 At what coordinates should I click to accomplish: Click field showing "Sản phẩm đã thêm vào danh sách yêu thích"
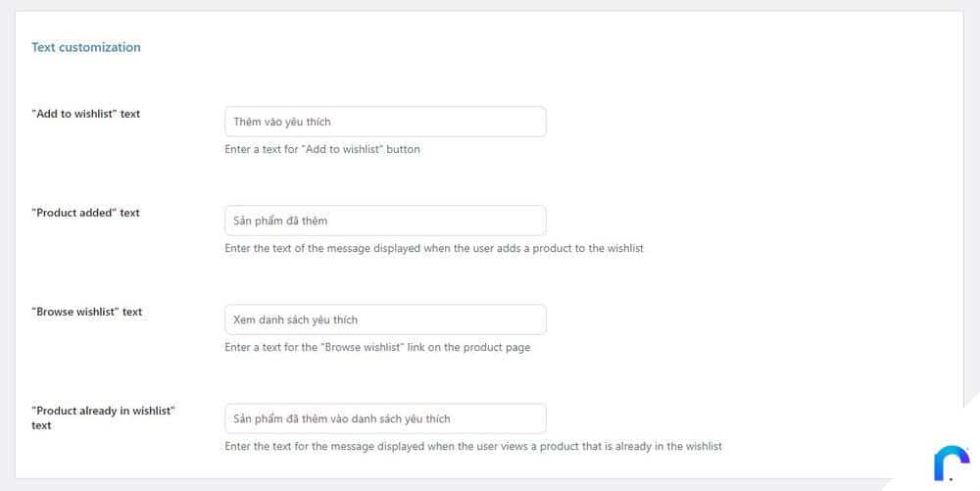[385, 418]
